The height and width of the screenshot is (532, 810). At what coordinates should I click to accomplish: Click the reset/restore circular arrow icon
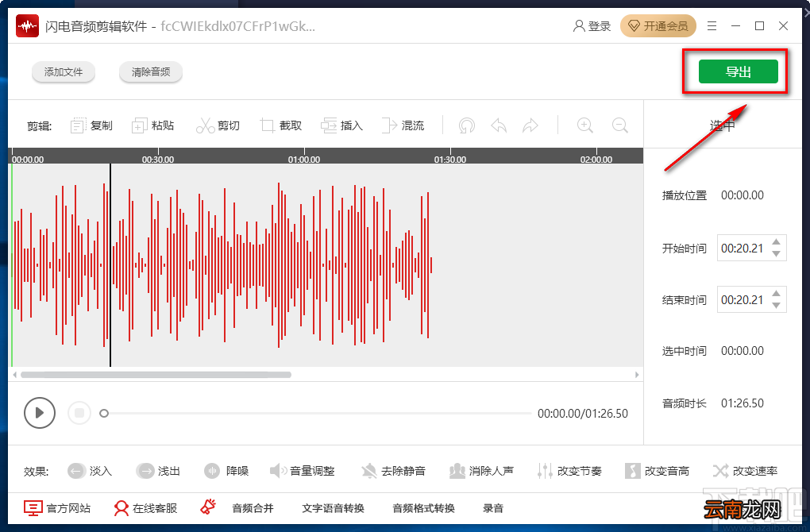point(466,125)
